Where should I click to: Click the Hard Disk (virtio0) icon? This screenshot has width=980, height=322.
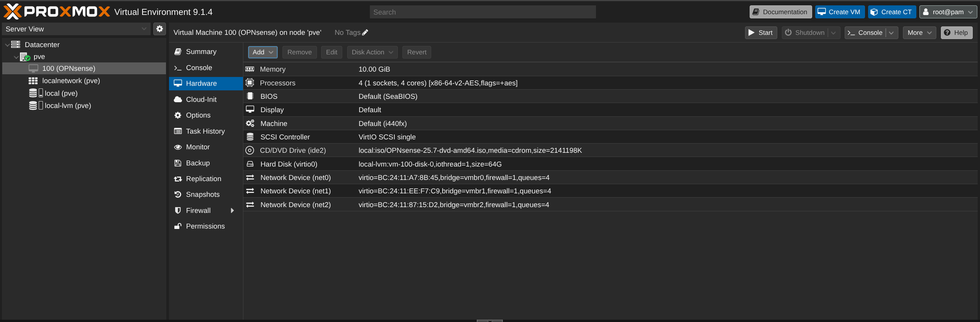pos(250,164)
